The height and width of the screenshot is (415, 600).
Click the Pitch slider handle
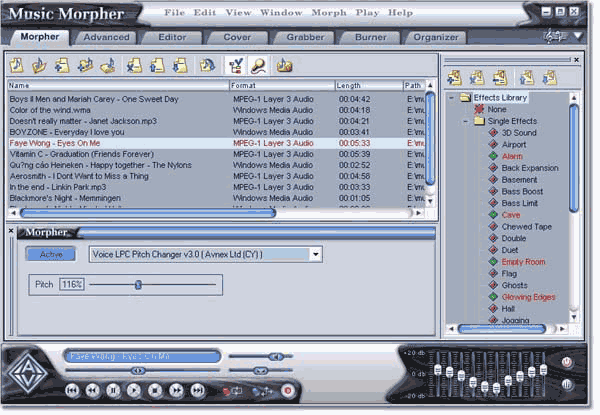coord(138,284)
